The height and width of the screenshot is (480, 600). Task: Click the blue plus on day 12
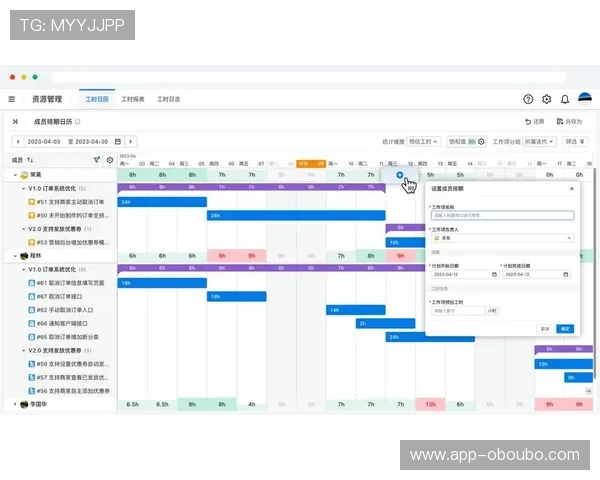399,175
